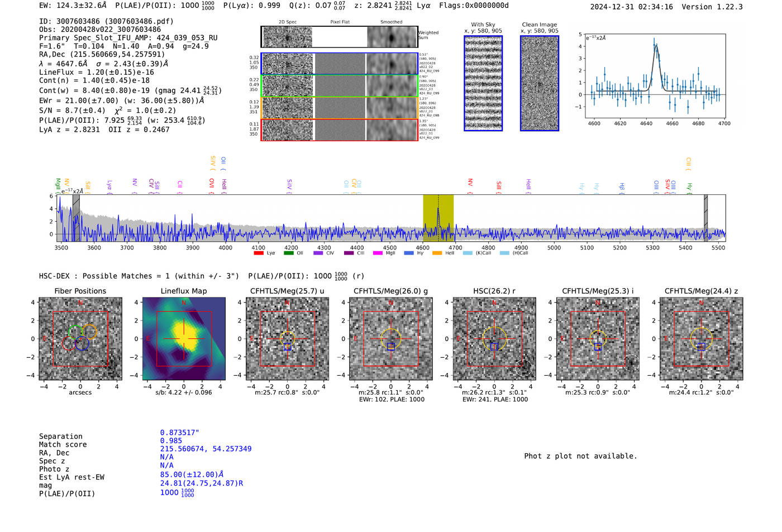Image resolution: width=782 pixels, height=532 pixels.
Task: Open the HSC(26.2) r cutout
Action: pyautogui.click(x=494, y=338)
